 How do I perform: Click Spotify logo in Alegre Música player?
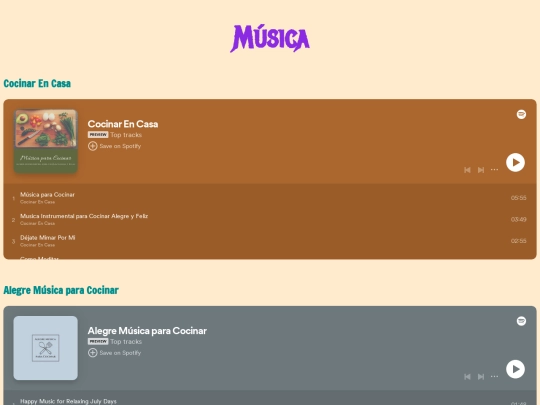pos(521,321)
